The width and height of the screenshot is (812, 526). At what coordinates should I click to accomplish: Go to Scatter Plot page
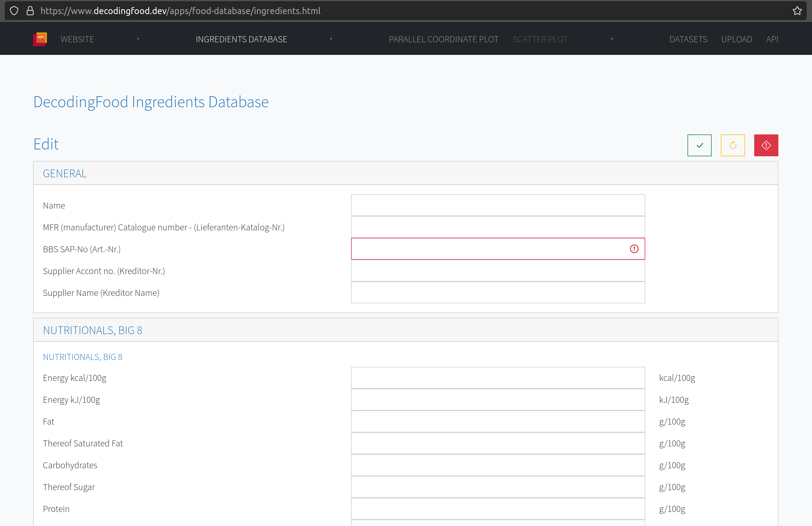click(x=540, y=39)
